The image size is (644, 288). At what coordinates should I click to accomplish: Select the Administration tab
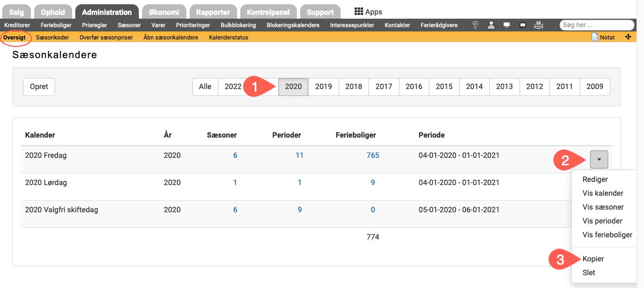[107, 12]
